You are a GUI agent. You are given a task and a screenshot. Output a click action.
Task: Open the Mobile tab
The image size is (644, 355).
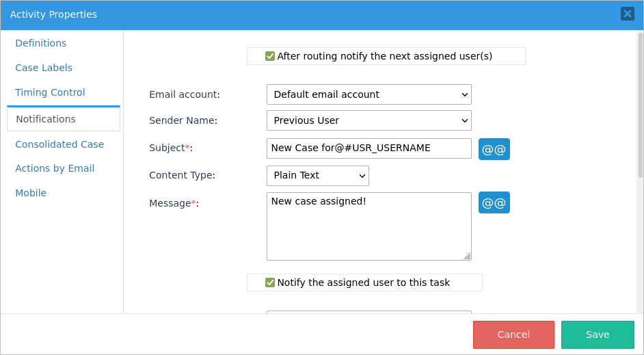click(x=31, y=193)
